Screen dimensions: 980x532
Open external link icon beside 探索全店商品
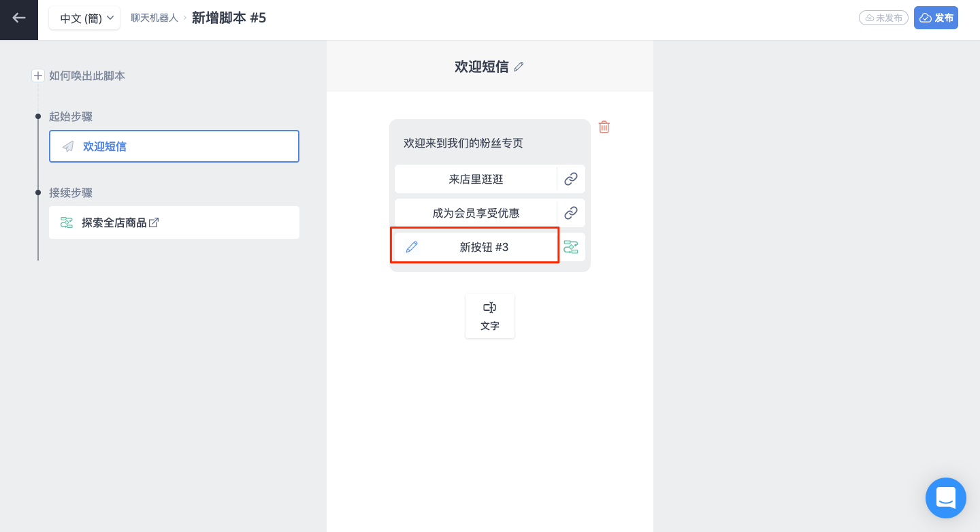coord(154,222)
